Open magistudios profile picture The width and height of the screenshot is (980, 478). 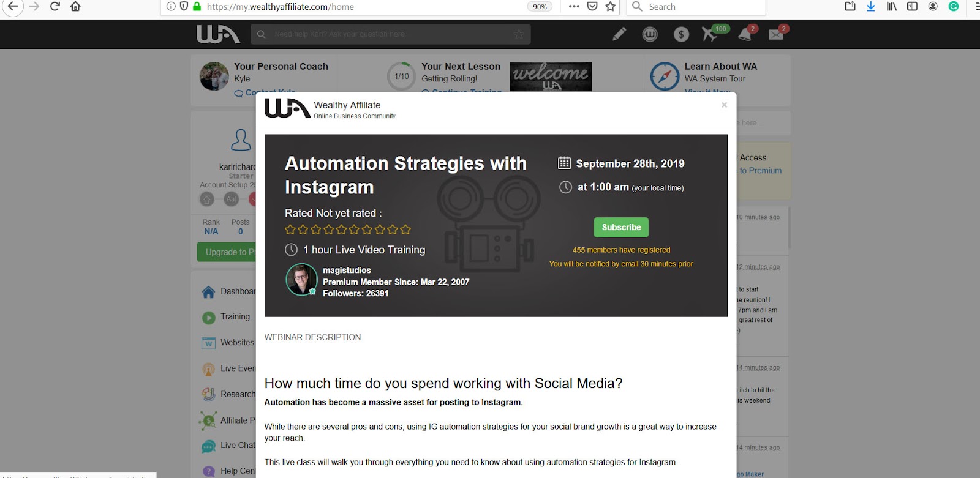coord(301,280)
